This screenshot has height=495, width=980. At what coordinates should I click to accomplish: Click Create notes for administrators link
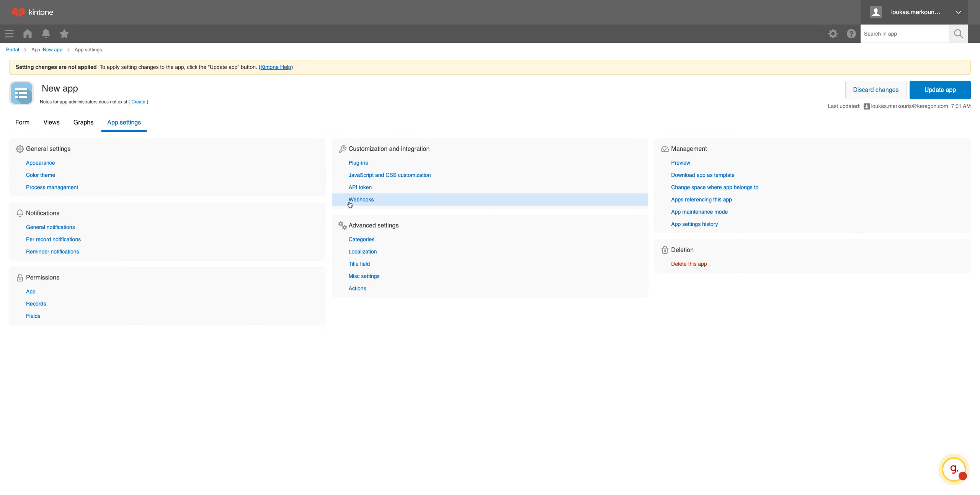click(138, 102)
